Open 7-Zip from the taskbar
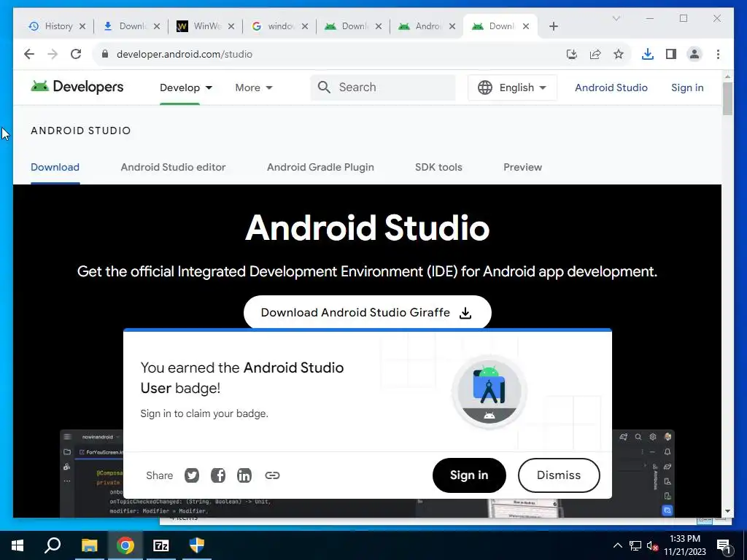The width and height of the screenshot is (747, 560). pos(161,545)
